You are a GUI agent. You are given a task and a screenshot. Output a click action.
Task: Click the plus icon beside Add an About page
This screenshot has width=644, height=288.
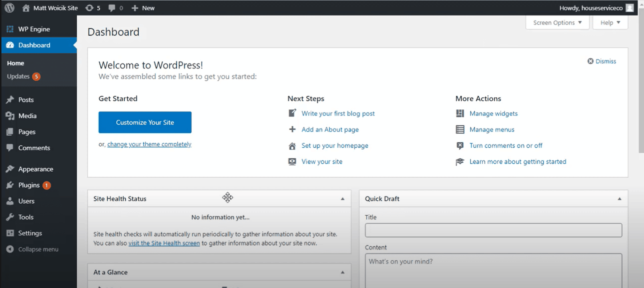pos(292,129)
